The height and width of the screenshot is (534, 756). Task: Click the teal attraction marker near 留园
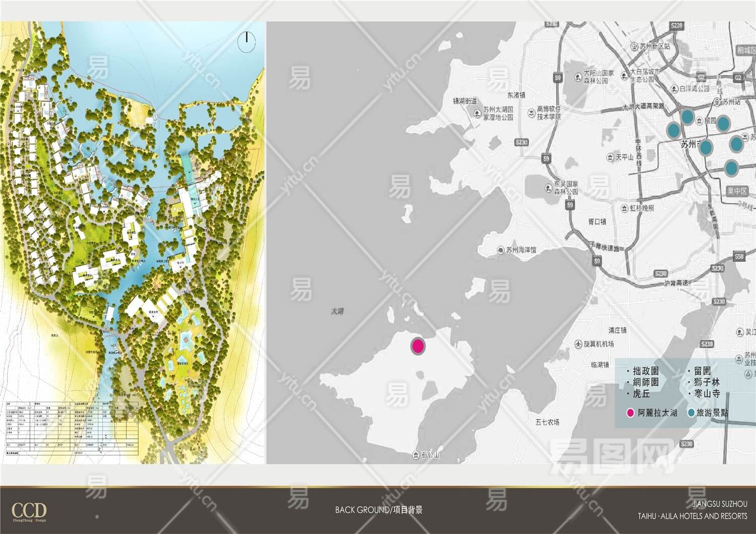point(687,117)
